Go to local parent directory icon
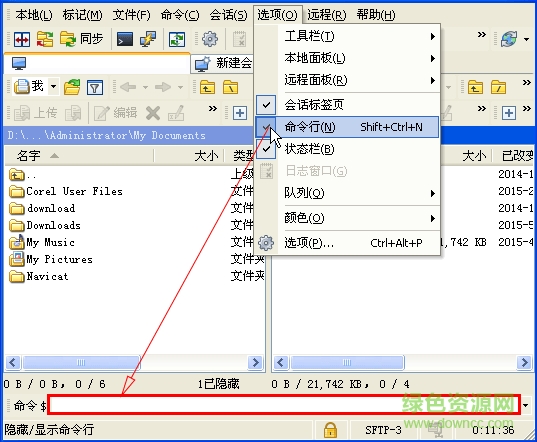Viewport: 537px width, 442px height. 208,87
